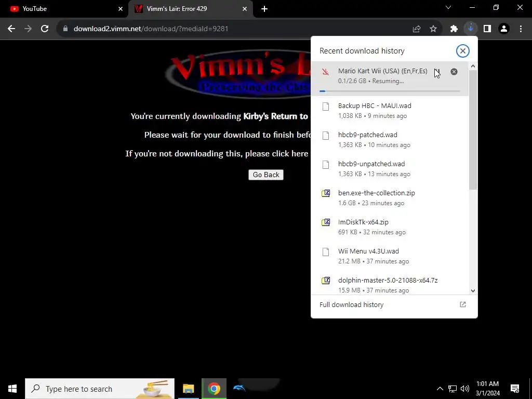Screen dimensions: 532x399
Task: Click the downloads list scrollbar thumb
Action: pyautogui.click(x=473, y=129)
